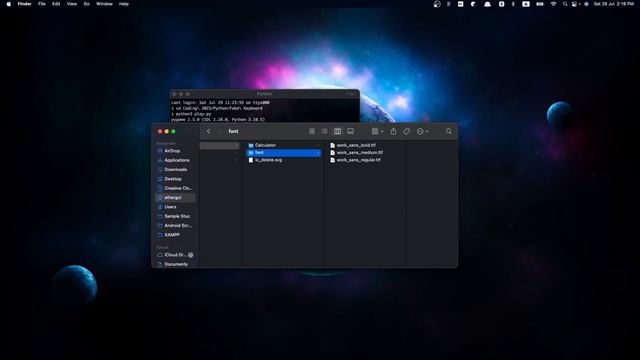The height and width of the screenshot is (360, 640).
Task: Click the Bluetooth menu bar icon
Action: pos(513,4)
